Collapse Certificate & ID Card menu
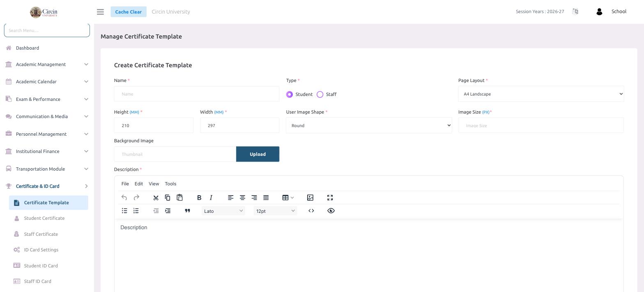The width and height of the screenshot is (644, 292). [47, 186]
